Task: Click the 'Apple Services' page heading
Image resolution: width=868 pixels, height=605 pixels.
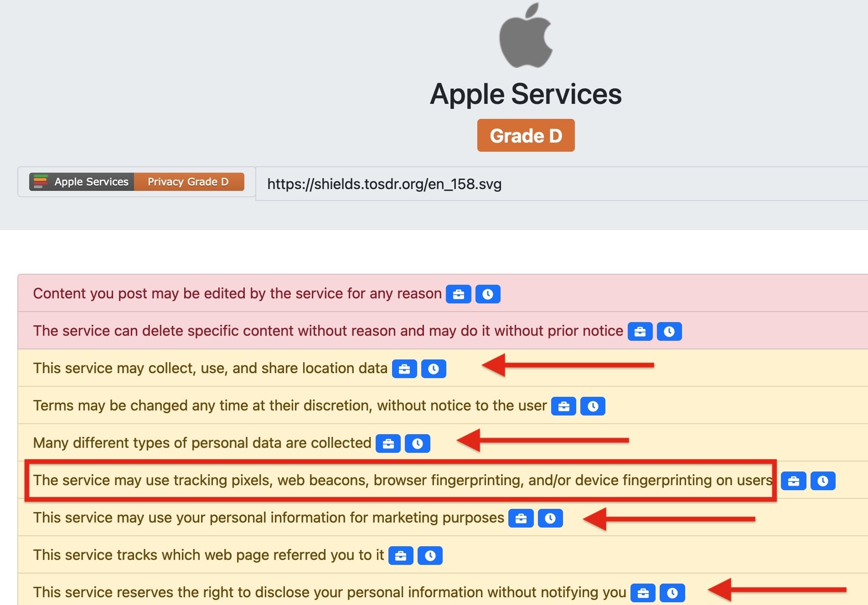Action: pyautogui.click(x=526, y=94)
